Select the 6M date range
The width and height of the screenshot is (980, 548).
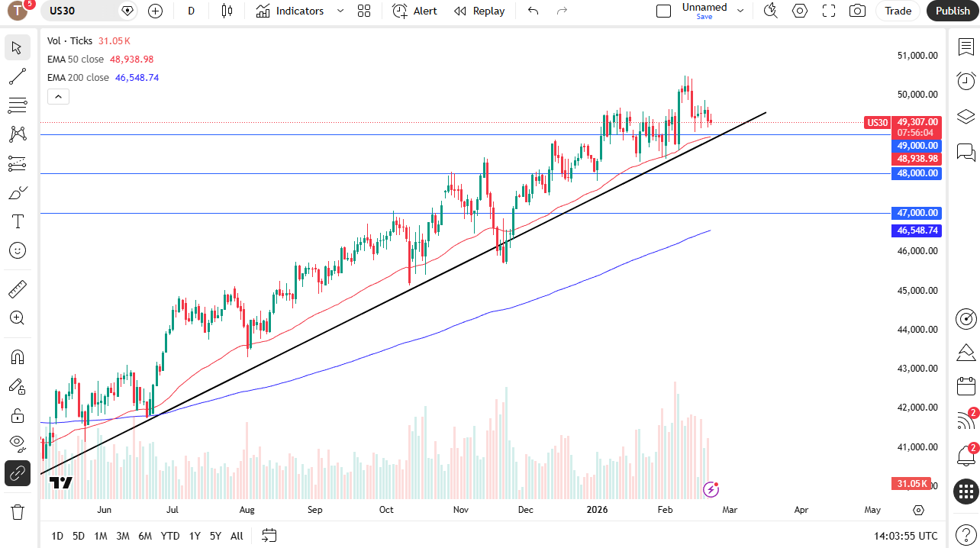145,536
